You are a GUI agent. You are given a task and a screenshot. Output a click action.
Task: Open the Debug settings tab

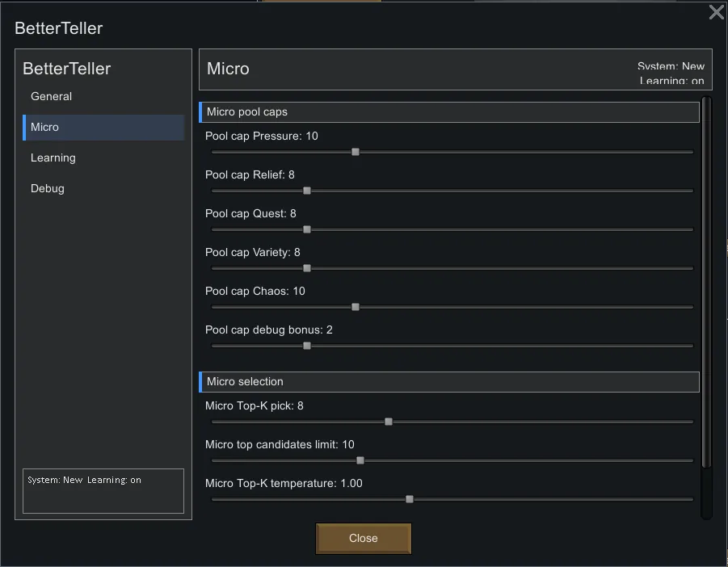(x=48, y=189)
